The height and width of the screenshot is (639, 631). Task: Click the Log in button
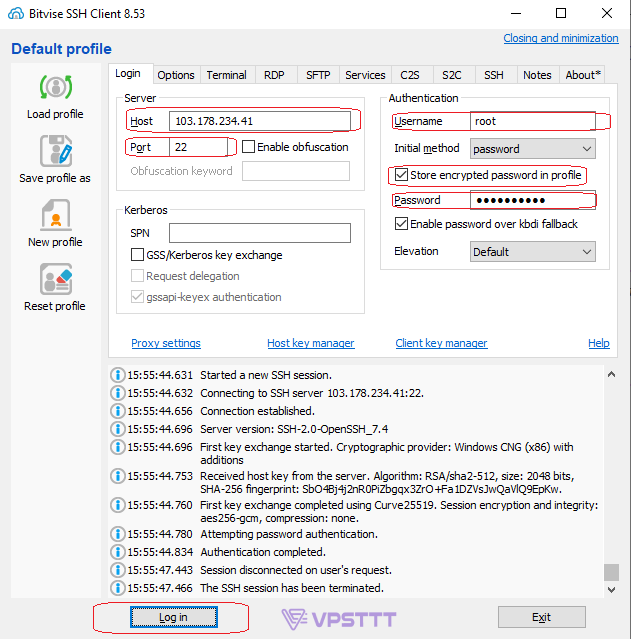(174, 617)
